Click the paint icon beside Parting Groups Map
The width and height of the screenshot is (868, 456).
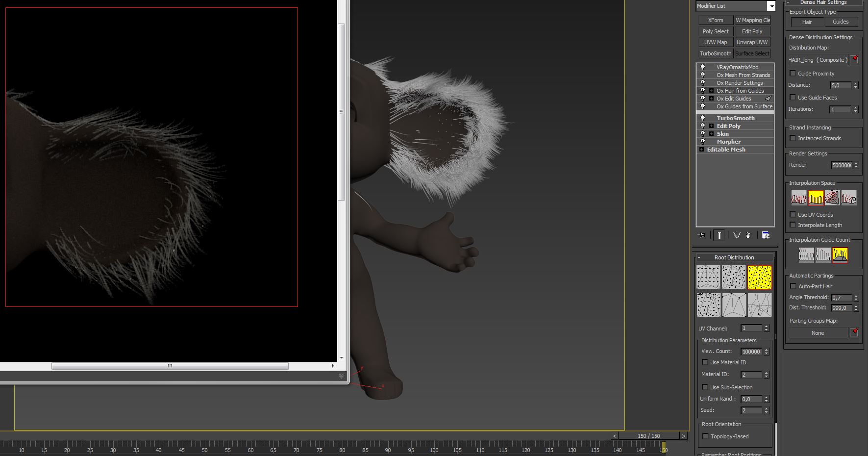pos(854,332)
